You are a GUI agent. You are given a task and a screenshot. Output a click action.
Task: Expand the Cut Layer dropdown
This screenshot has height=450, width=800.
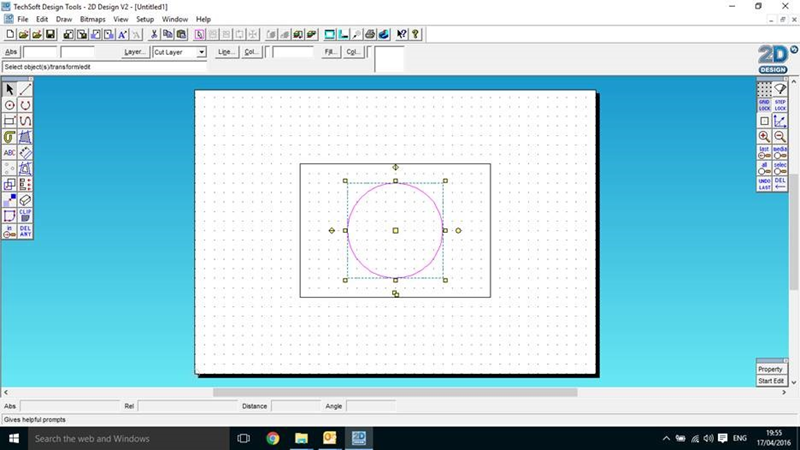pos(202,52)
